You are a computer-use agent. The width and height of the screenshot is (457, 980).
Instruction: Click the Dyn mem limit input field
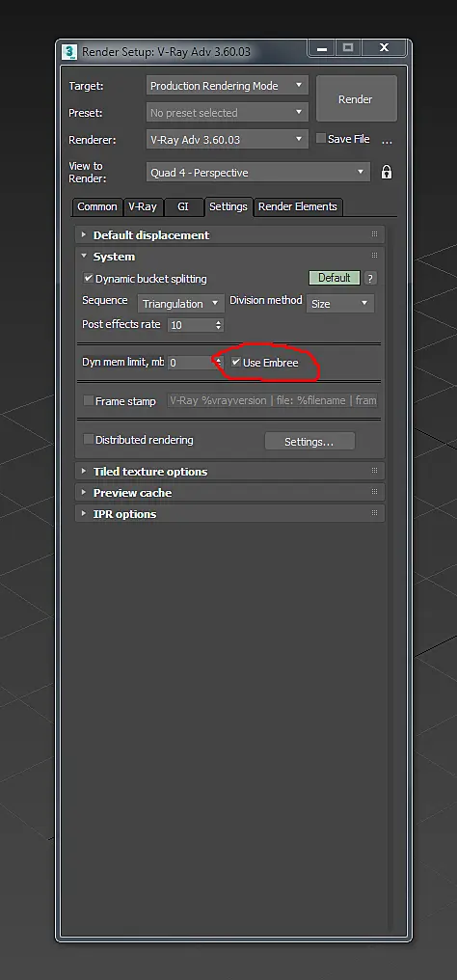pos(191,363)
